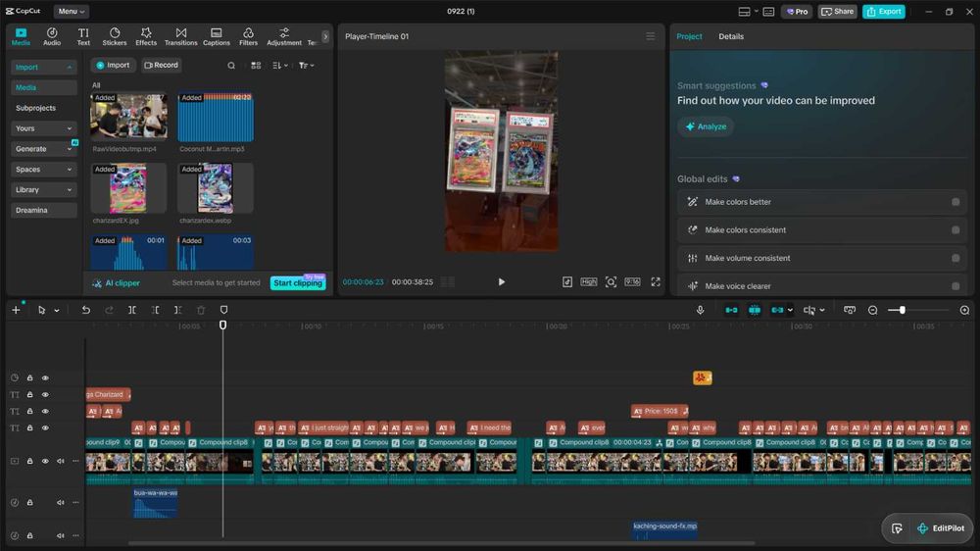Delete left of playhead
The width and height of the screenshot is (980, 551).
point(155,310)
